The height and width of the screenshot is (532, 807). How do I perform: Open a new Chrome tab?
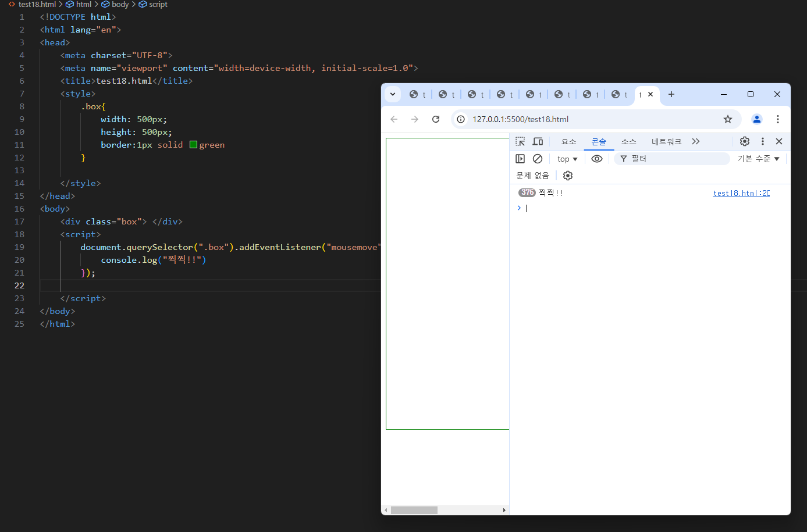671,94
